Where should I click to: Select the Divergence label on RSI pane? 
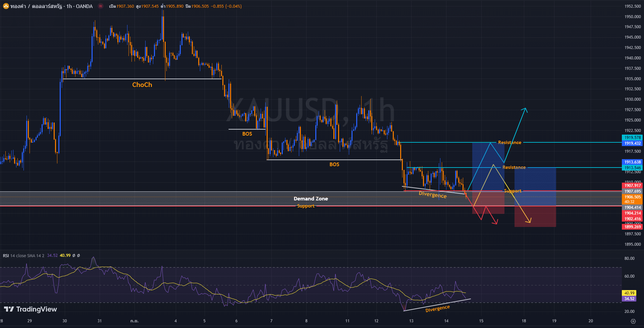[437, 309]
